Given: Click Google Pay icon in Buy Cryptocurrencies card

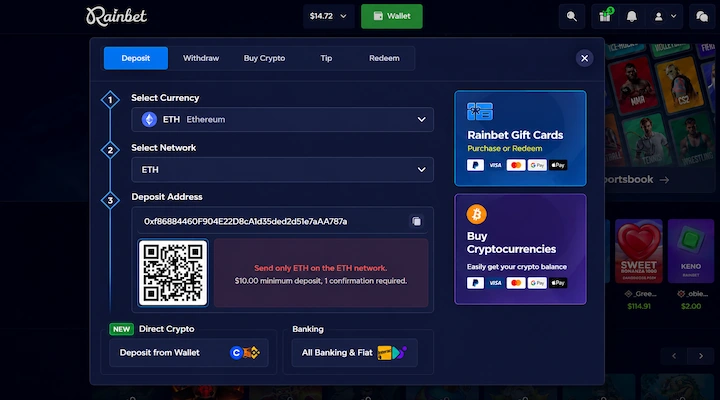Looking at the screenshot, I should coord(537,283).
